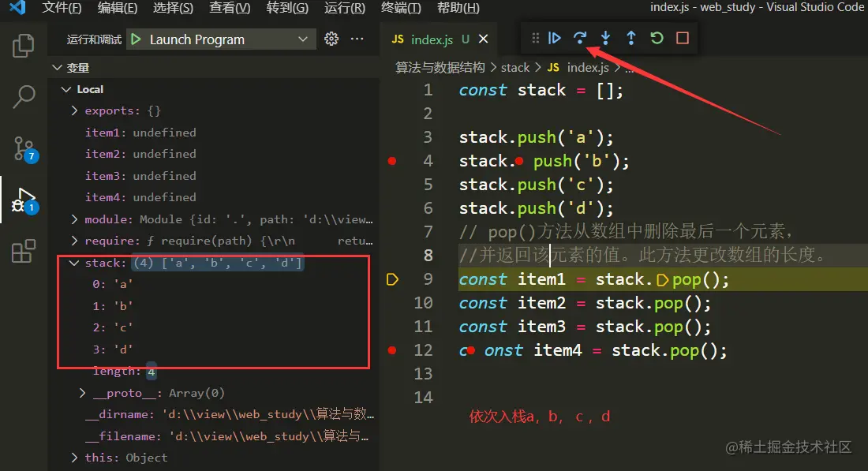Stop the debug session
The image size is (868, 471).
(683, 38)
